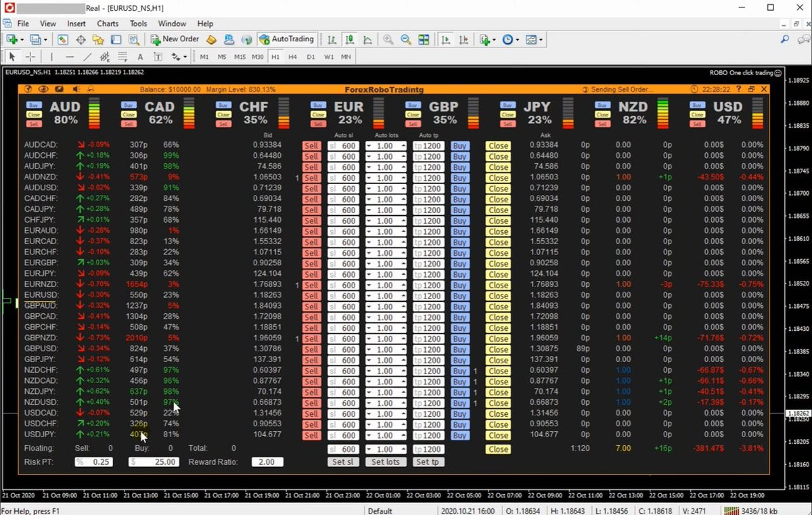Viewport: 812px width, 515px height.
Task: Toggle chart auto scroll
Action: tap(445, 40)
